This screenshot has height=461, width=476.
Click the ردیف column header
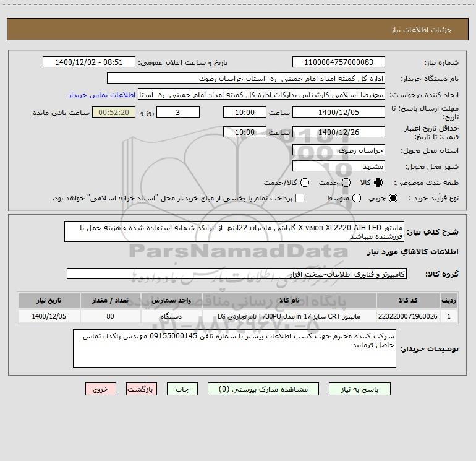[x=449, y=300]
